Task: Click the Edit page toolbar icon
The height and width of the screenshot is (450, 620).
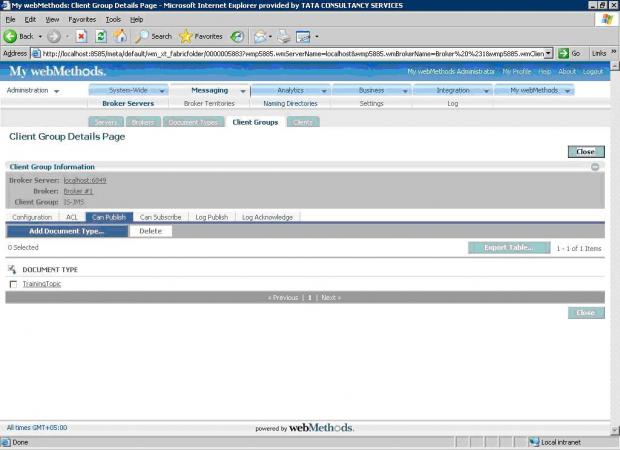Action: point(303,36)
